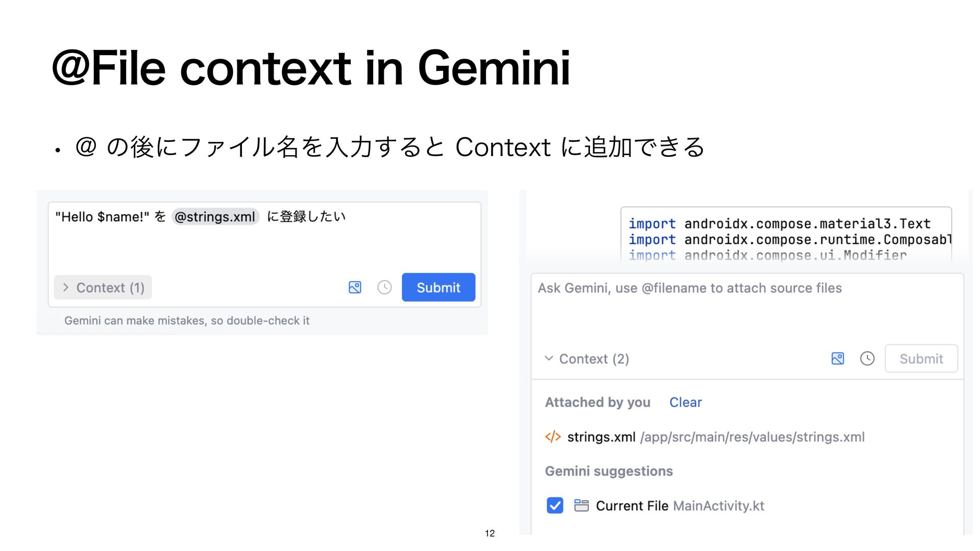980x551 pixels.
Task: Click the Current File window icon
Action: 581,506
